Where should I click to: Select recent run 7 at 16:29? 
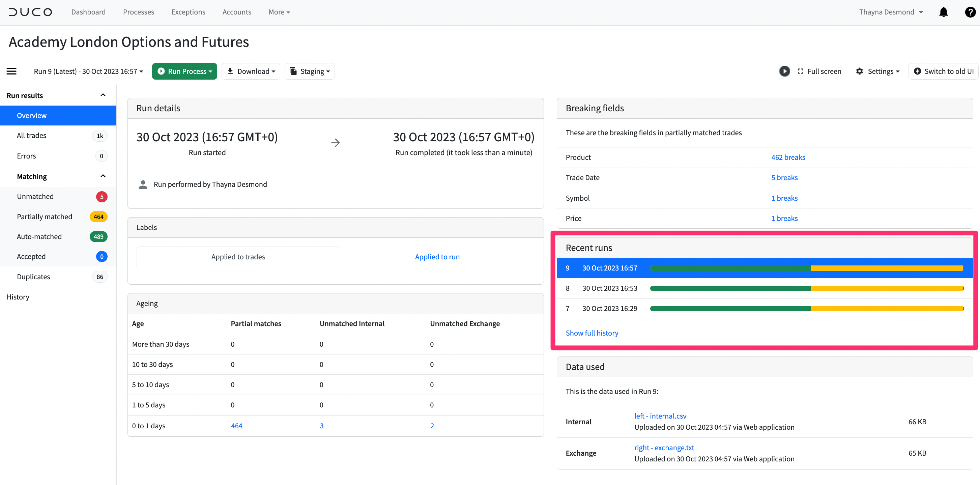tap(765, 308)
